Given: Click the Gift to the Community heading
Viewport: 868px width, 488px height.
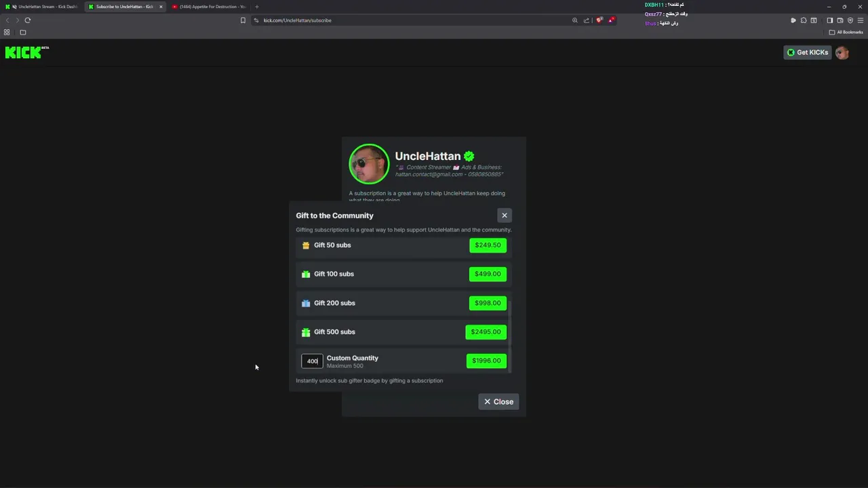Looking at the screenshot, I should (334, 216).
